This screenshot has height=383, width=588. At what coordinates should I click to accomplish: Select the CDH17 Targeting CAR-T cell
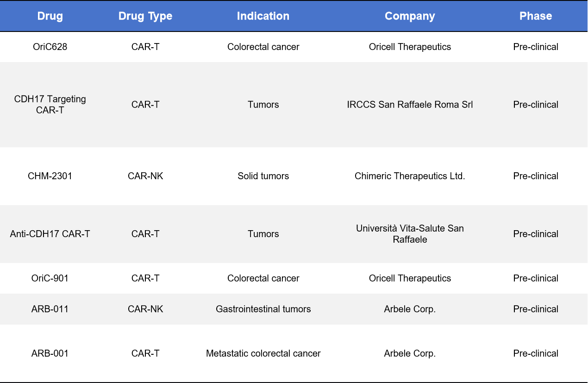click(50, 105)
